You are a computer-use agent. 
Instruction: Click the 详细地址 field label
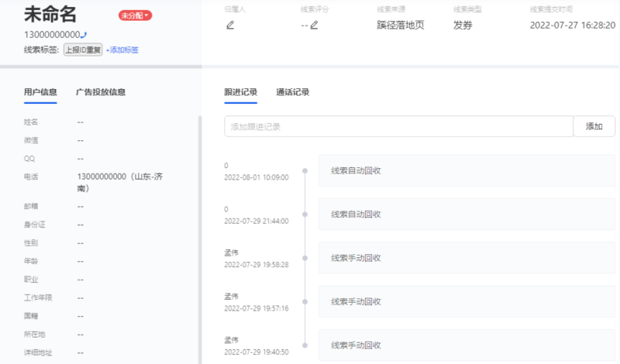coord(38,352)
